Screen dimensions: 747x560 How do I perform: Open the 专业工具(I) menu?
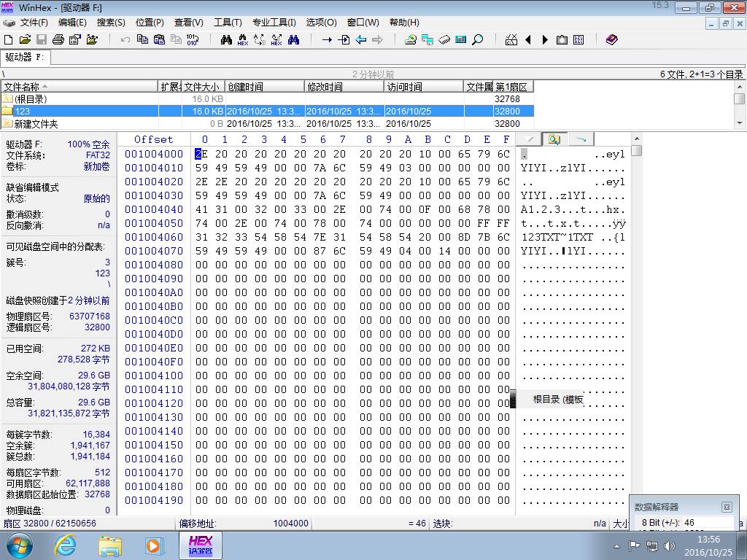pyautogui.click(x=274, y=23)
